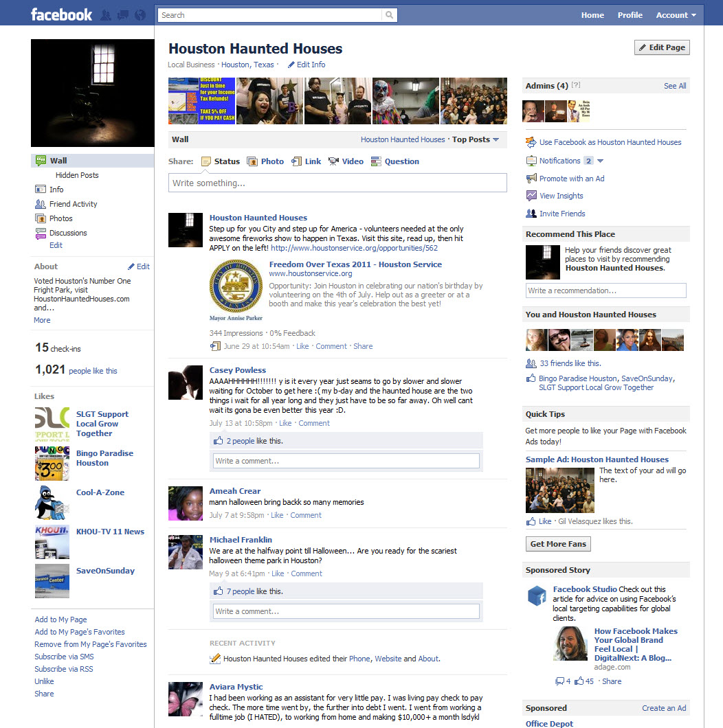
Task: Open Profile in top navigation
Action: (x=630, y=15)
